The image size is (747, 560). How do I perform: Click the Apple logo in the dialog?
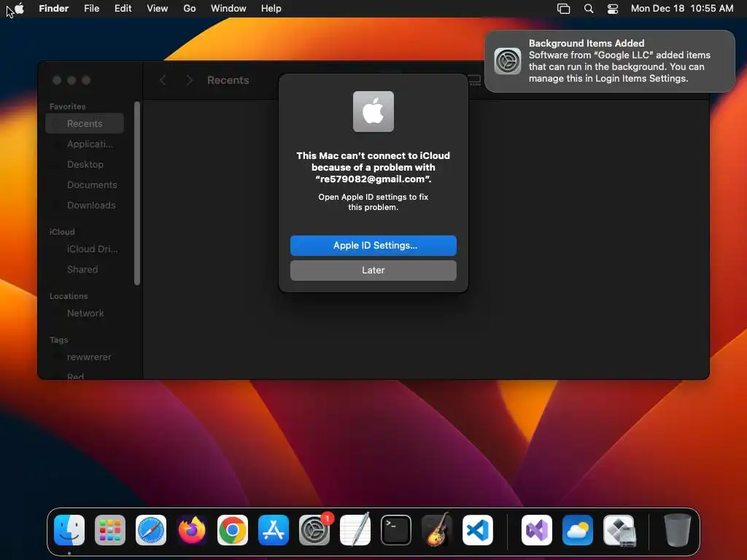pos(373,112)
